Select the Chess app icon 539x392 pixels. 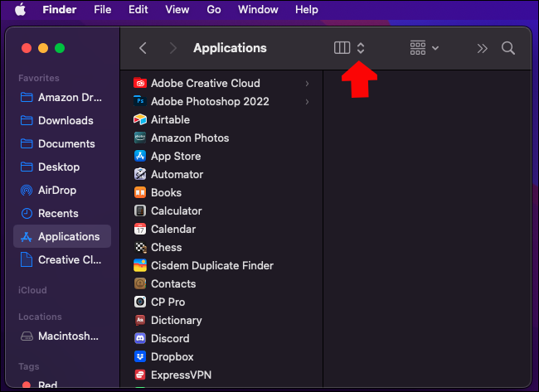coord(140,247)
